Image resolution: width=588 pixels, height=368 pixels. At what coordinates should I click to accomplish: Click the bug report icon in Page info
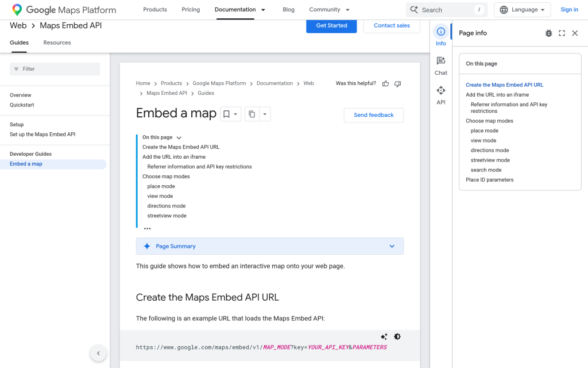(x=548, y=33)
